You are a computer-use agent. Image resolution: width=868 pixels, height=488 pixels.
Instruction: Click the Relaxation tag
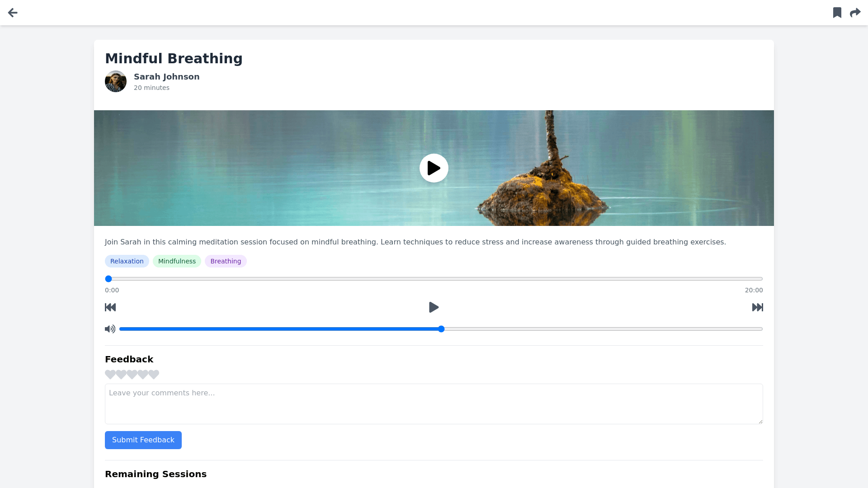pos(127,261)
